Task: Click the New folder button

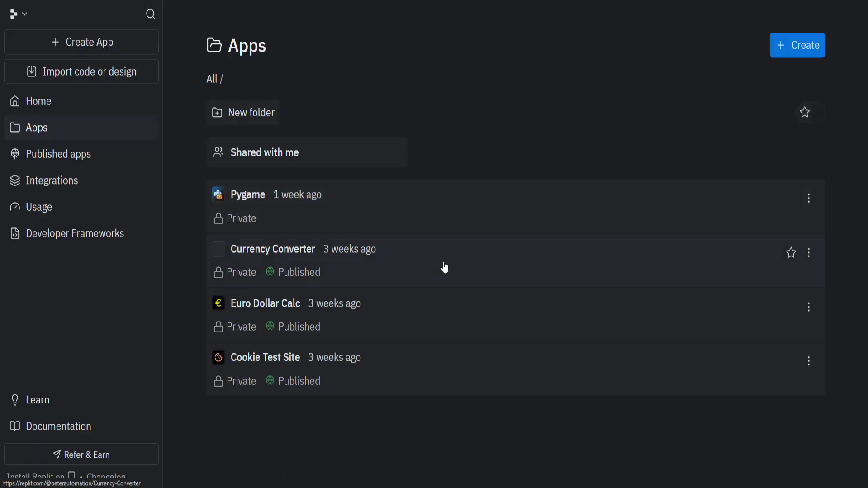Action: 243,113
